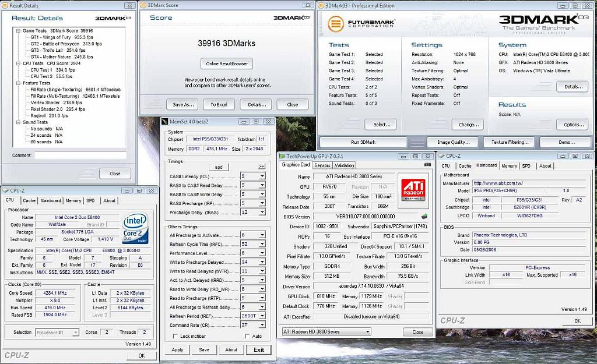The image size is (597, 364).
Task: Click Select... under the Tests section
Action: [x=381, y=125]
